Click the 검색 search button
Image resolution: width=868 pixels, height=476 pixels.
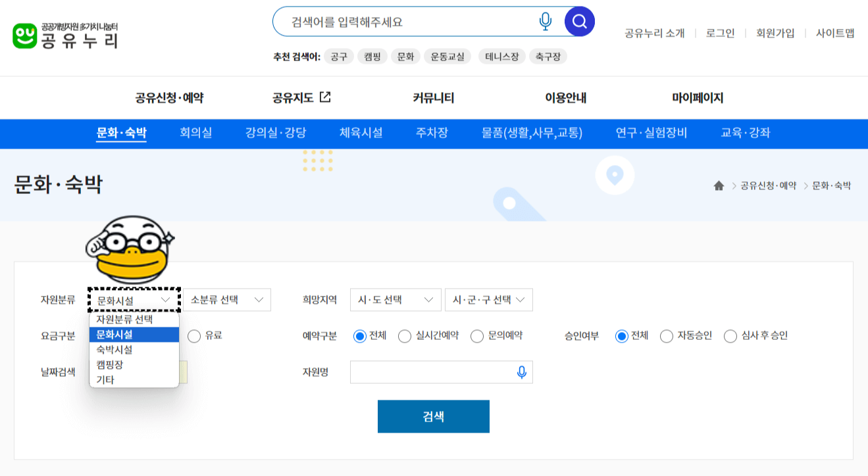click(x=433, y=416)
